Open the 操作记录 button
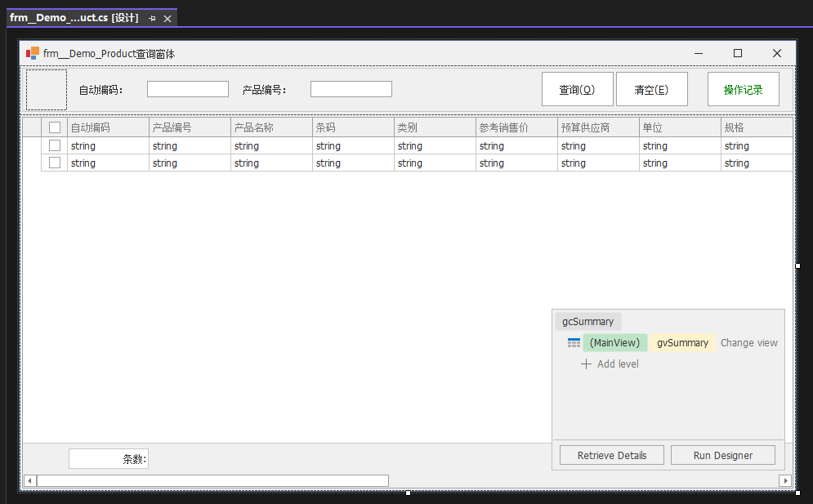The width and height of the screenshot is (813, 504). (743, 89)
